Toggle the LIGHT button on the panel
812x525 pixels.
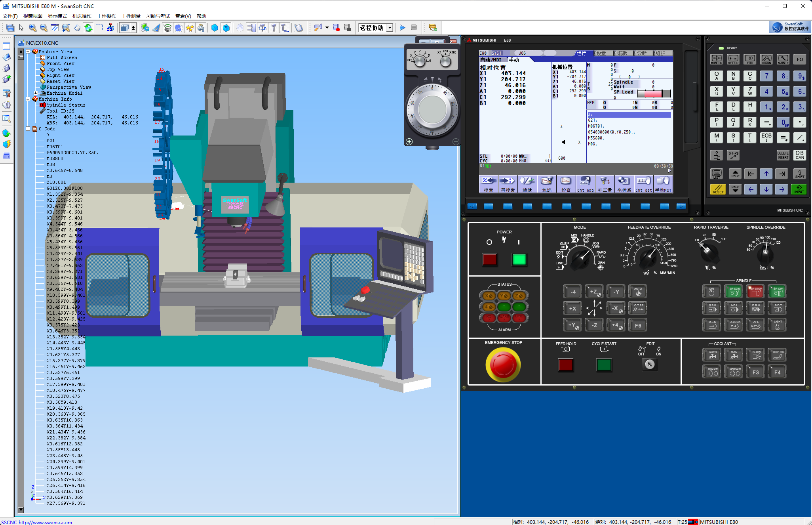pos(778,325)
